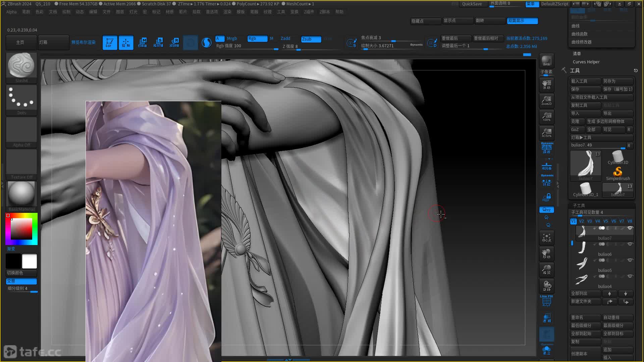Viewport: 644px width, 362px height.
Task: Select the V2 subtool visibility set
Action: pyautogui.click(x=581, y=221)
